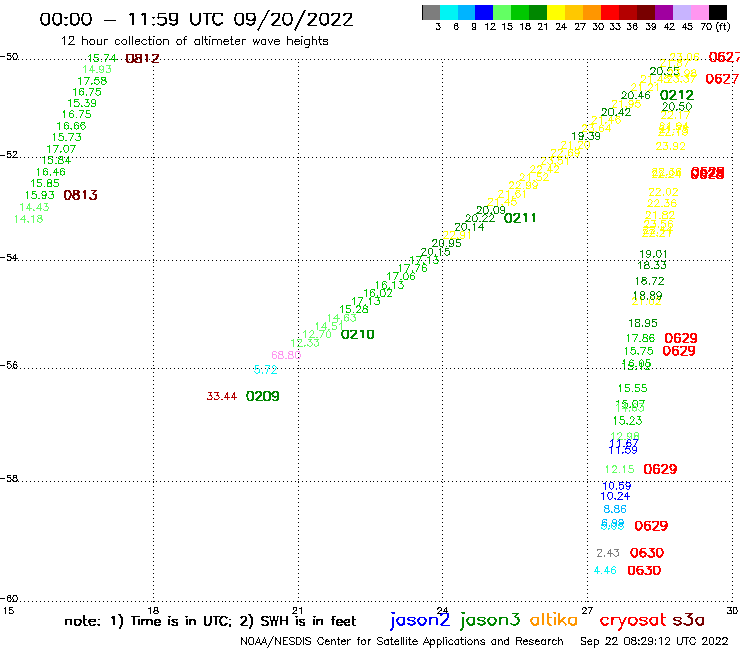Click the gray swatch in the color legend
Screen dimensions: 740x650
click(x=431, y=12)
